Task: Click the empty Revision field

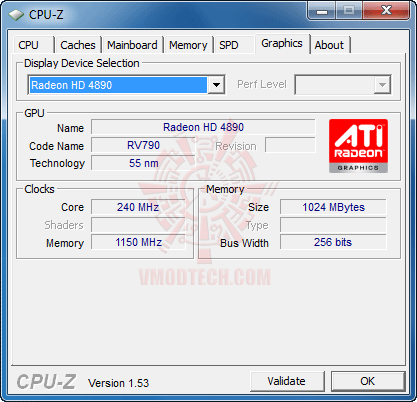Action: click(290, 145)
